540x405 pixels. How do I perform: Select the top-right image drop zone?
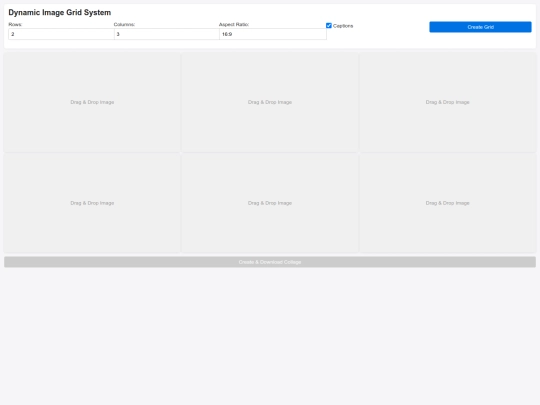448,102
